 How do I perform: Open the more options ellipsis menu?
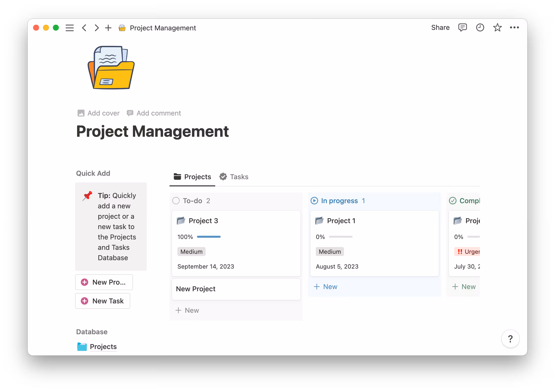[514, 27]
